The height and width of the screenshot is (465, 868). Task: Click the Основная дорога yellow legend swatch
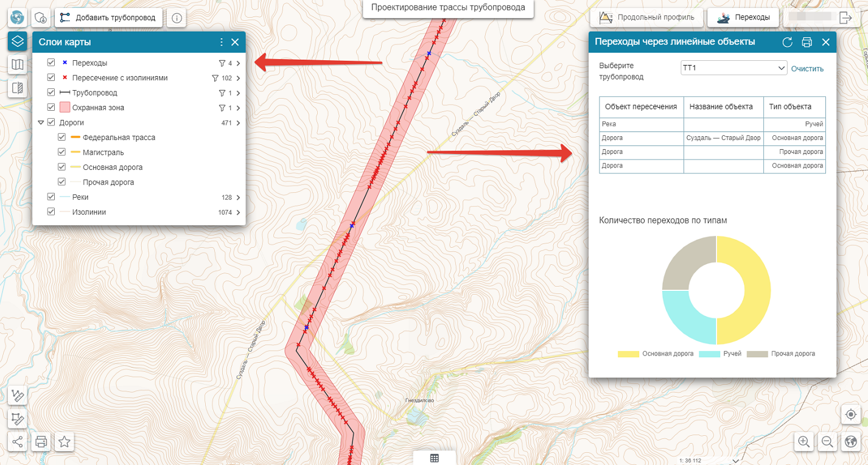click(x=628, y=354)
